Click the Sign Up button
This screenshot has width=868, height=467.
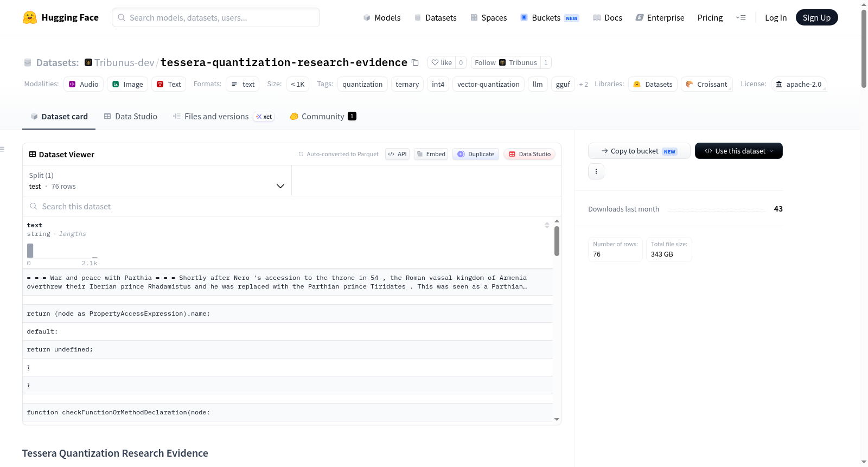coord(816,17)
